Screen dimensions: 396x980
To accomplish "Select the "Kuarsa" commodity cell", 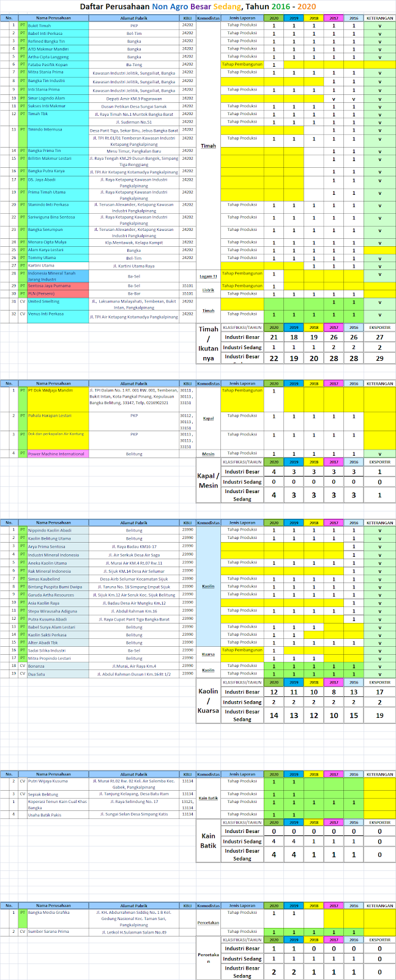I will (208, 654).
